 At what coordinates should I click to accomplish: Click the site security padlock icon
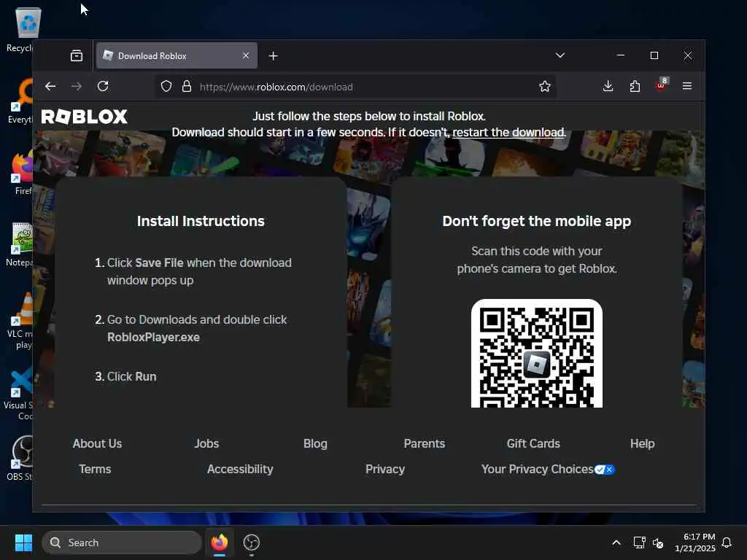pyautogui.click(x=187, y=86)
